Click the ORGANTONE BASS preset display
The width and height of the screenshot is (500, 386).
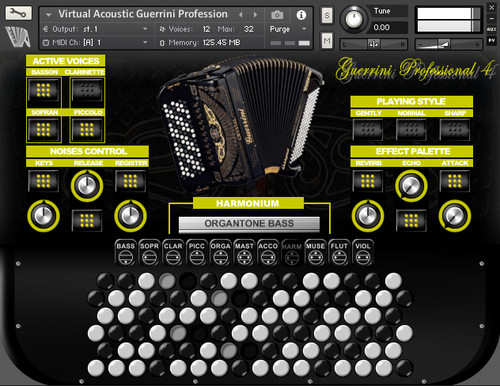click(x=249, y=224)
